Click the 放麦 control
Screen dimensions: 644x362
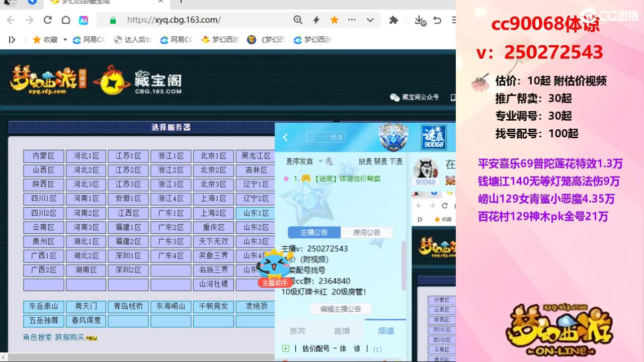(x=365, y=161)
